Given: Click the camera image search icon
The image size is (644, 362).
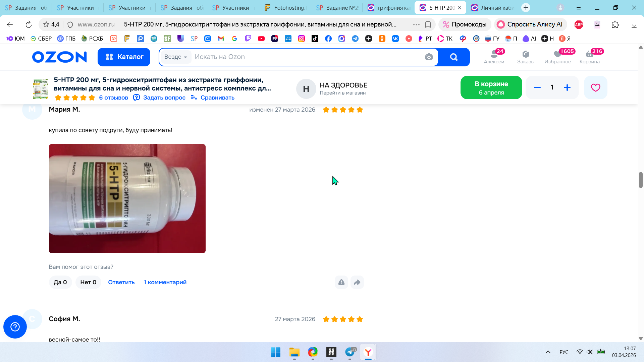Looking at the screenshot, I should 429,57.
